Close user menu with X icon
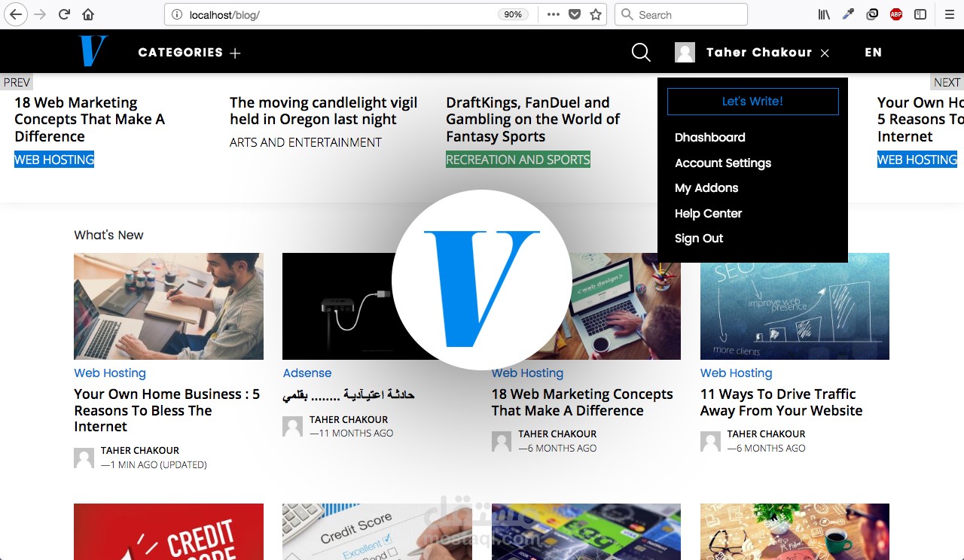This screenshot has height=560, width=964. (x=825, y=53)
